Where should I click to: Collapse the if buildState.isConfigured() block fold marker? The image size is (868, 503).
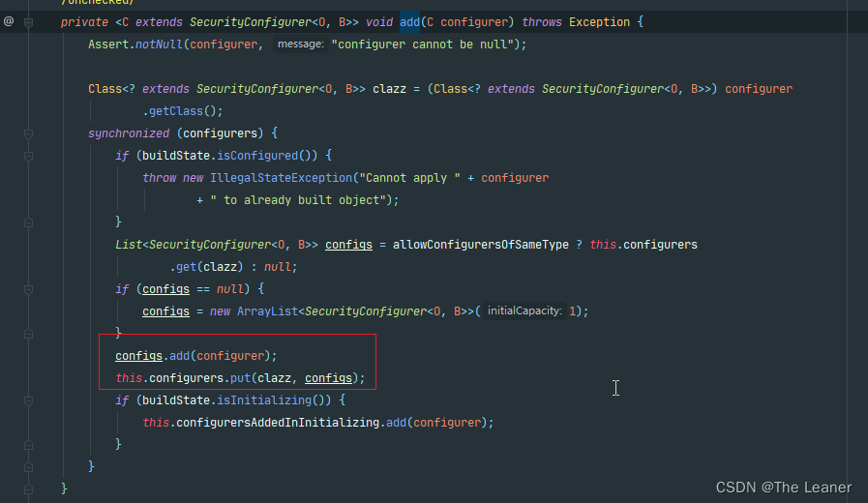tap(28, 156)
